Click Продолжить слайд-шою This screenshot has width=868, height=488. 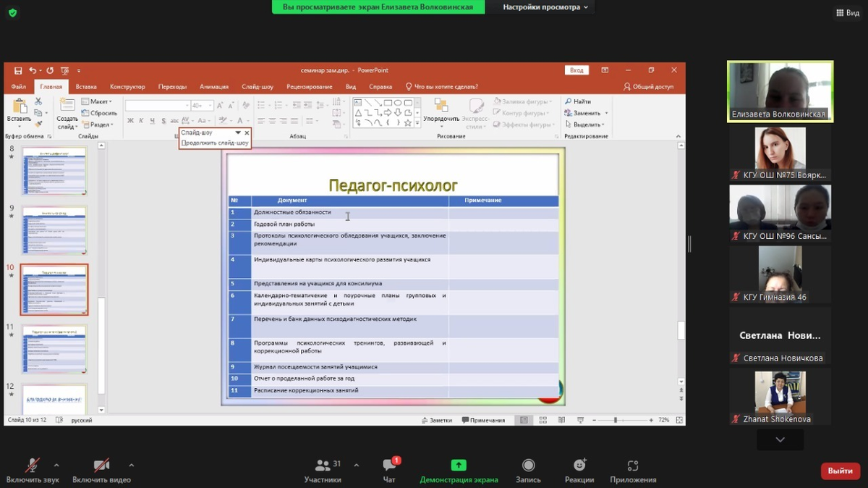click(215, 143)
